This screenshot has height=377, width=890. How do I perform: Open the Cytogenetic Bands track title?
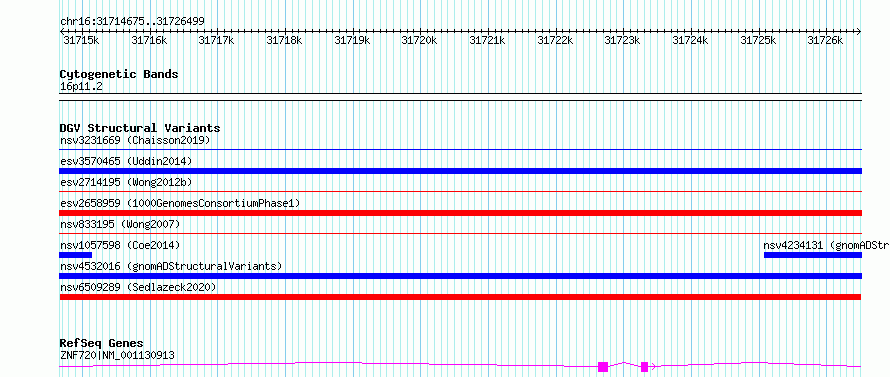point(119,74)
